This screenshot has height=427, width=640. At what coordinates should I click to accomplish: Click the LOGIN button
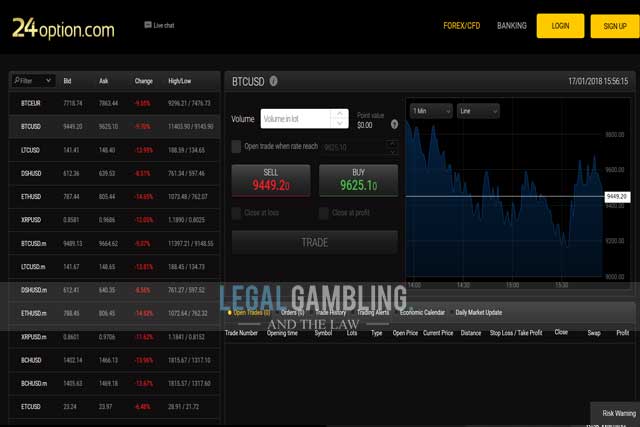coord(560,26)
